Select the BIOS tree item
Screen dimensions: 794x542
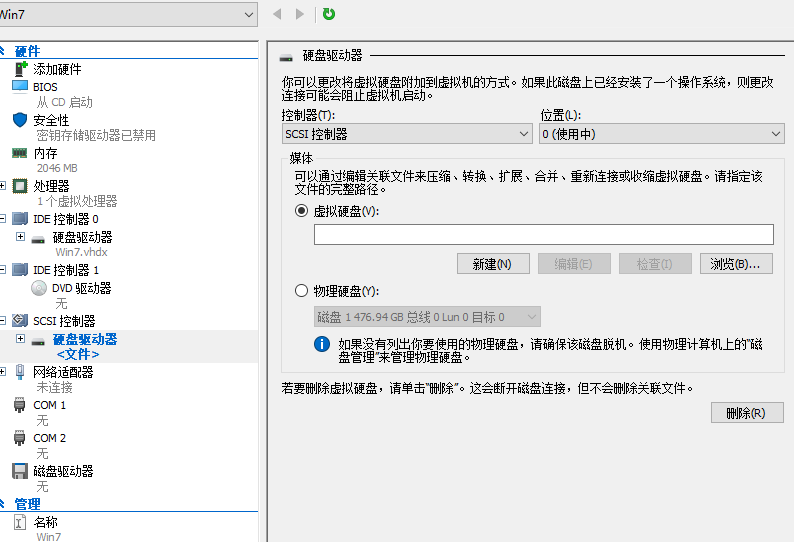coord(45,87)
